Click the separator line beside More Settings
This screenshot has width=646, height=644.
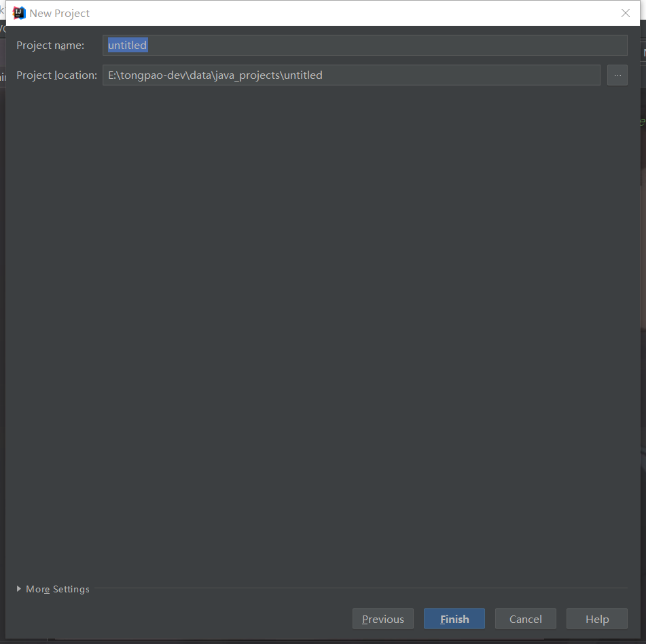pos(360,588)
